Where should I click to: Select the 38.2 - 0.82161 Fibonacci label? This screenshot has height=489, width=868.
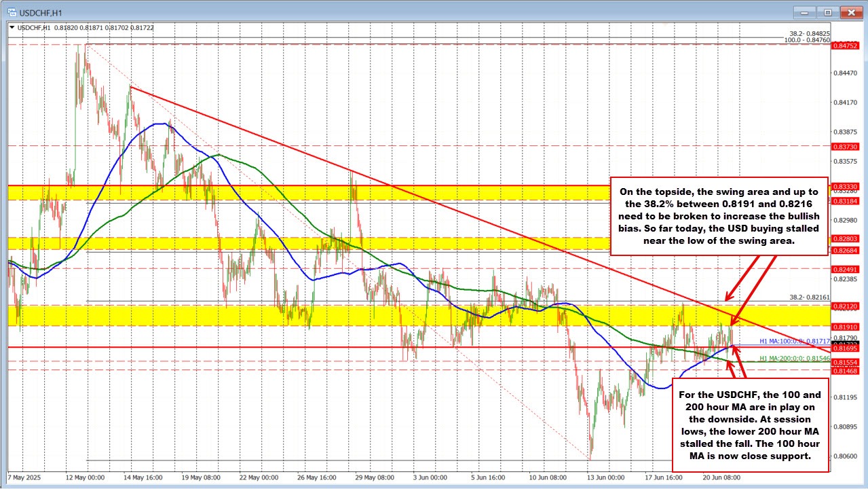pyautogui.click(x=810, y=297)
